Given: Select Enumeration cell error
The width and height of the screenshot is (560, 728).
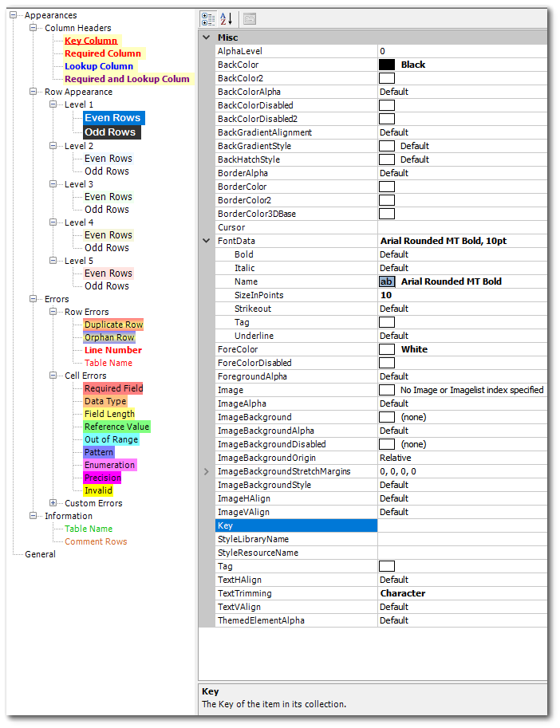Looking at the screenshot, I should pos(109,465).
